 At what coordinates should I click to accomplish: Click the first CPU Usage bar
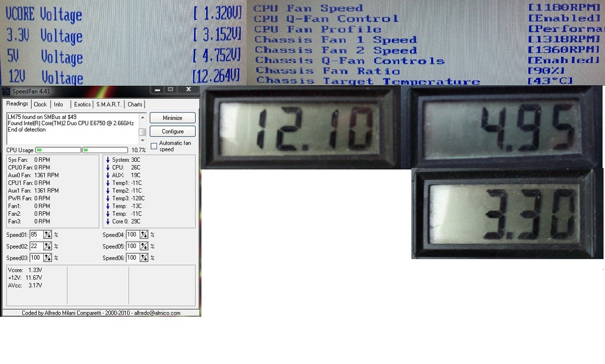tap(58, 150)
